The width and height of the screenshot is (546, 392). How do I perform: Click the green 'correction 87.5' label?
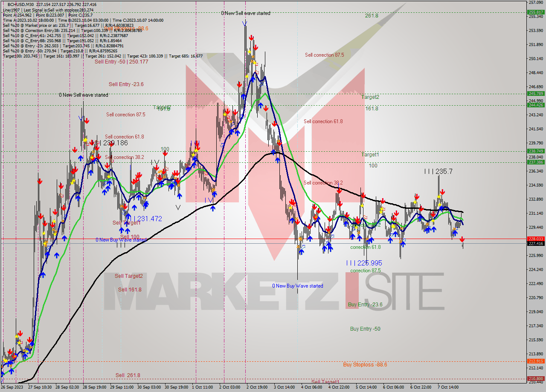click(x=366, y=271)
